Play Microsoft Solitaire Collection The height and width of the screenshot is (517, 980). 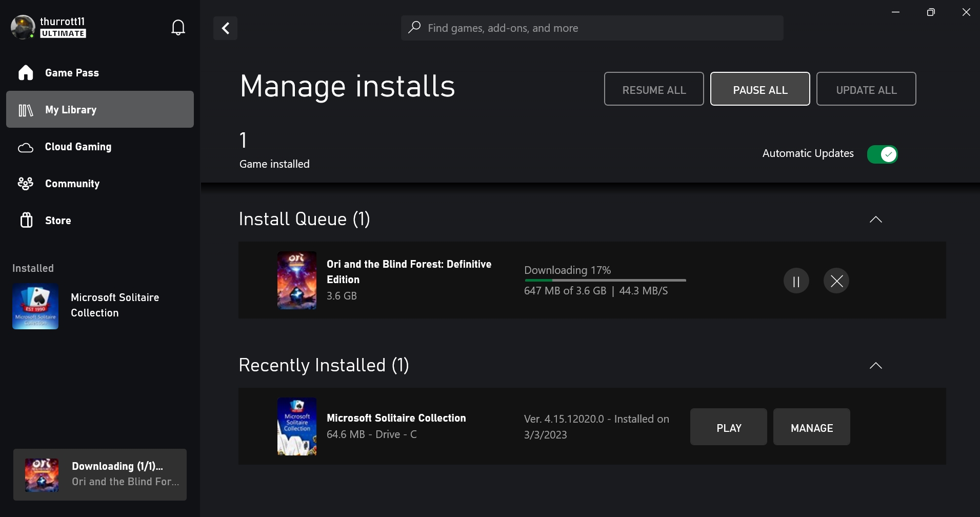[x=729, y=427]
